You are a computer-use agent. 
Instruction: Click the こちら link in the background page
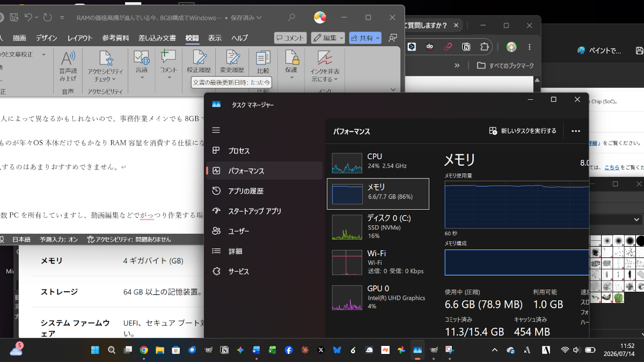[612, 167]
